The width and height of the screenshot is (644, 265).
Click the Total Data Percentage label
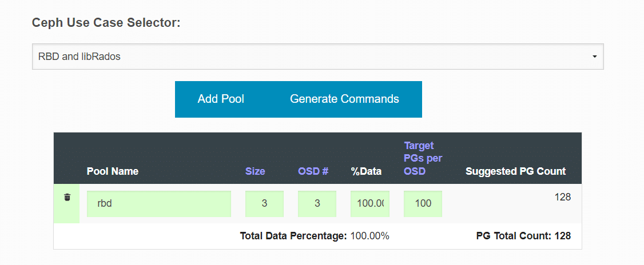click(293, 236)
